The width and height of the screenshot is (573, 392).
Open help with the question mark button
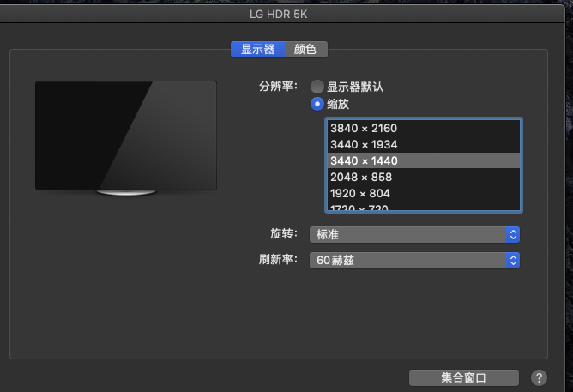click(x=539, y=377)
